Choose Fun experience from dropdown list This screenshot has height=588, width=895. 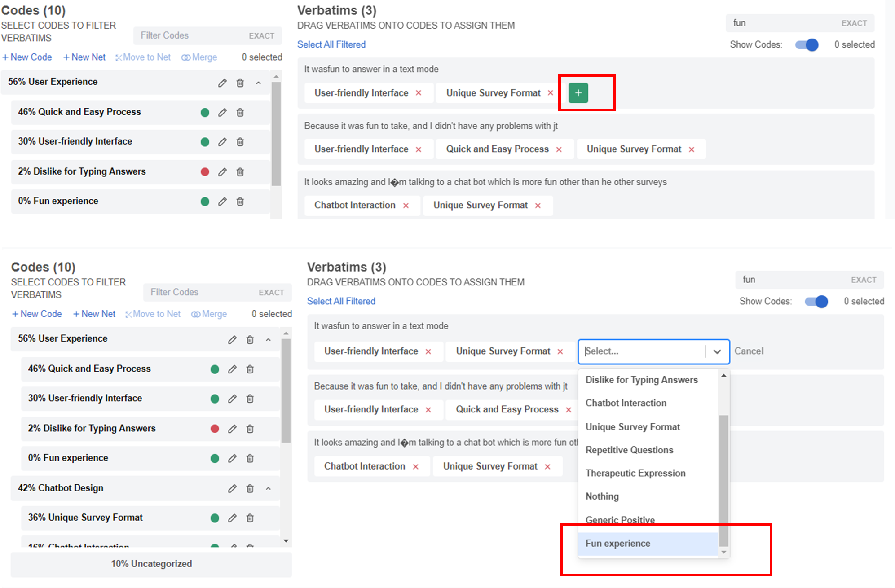tap(618, 544)
